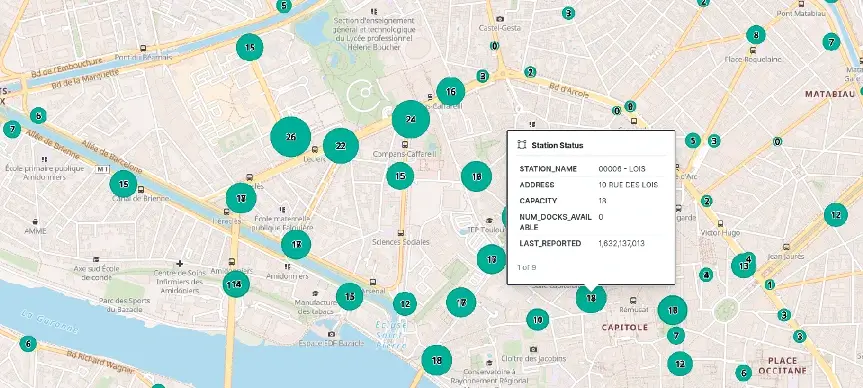
Task: Open the marker labeled 8 above Place Roquelaine
Action: 755,35
